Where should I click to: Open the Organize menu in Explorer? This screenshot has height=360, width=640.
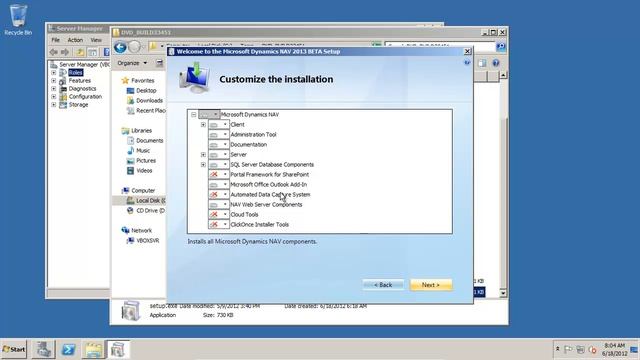pos(132,63)
